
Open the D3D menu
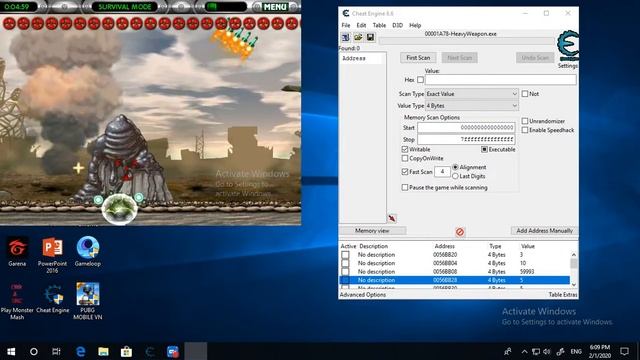click(x=398, y=25)
